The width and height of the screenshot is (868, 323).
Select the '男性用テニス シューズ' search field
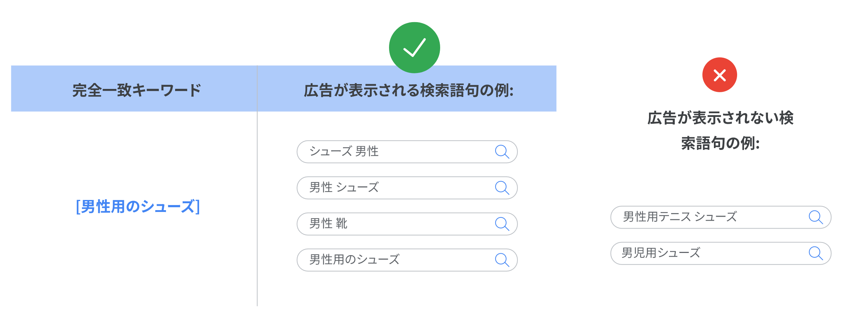pyautogui.click(x=721, y=217)
